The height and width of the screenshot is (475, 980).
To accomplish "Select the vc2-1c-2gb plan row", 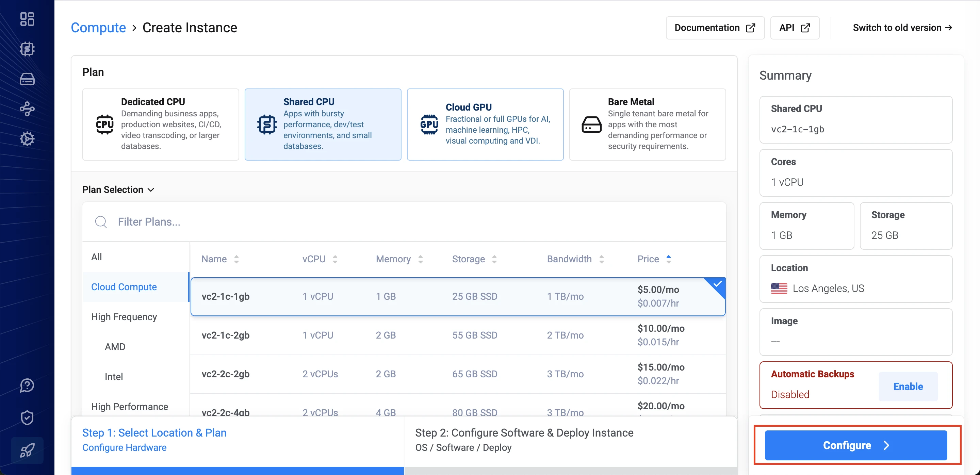I will (458, 335).
